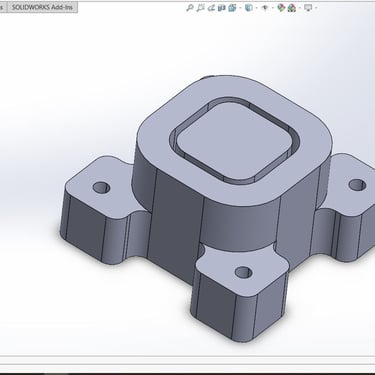The image size is (375, 375).
Task: Toggle the Section View tool
Action: (x=222, y=8)
